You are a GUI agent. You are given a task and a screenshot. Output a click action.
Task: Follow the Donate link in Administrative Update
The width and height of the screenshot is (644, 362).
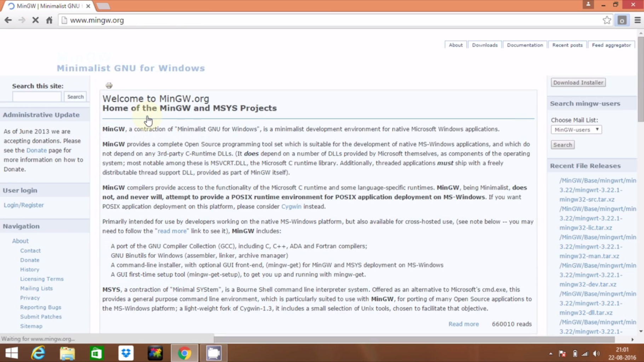(x=36, y=150)
